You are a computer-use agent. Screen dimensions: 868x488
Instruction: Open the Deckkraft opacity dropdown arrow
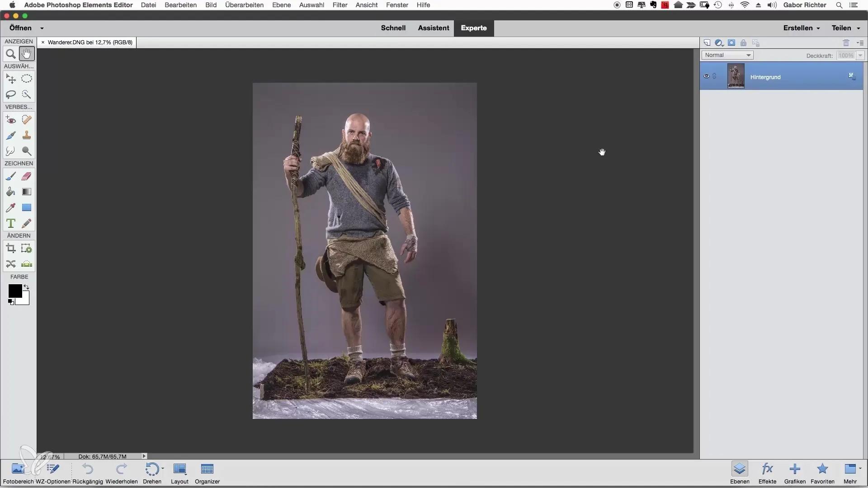point(860,56)
